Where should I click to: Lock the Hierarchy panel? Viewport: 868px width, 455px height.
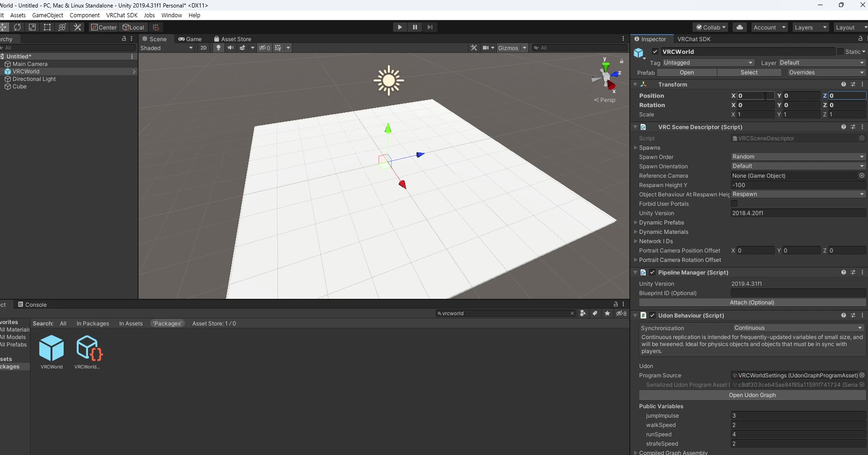pos(124,39)
